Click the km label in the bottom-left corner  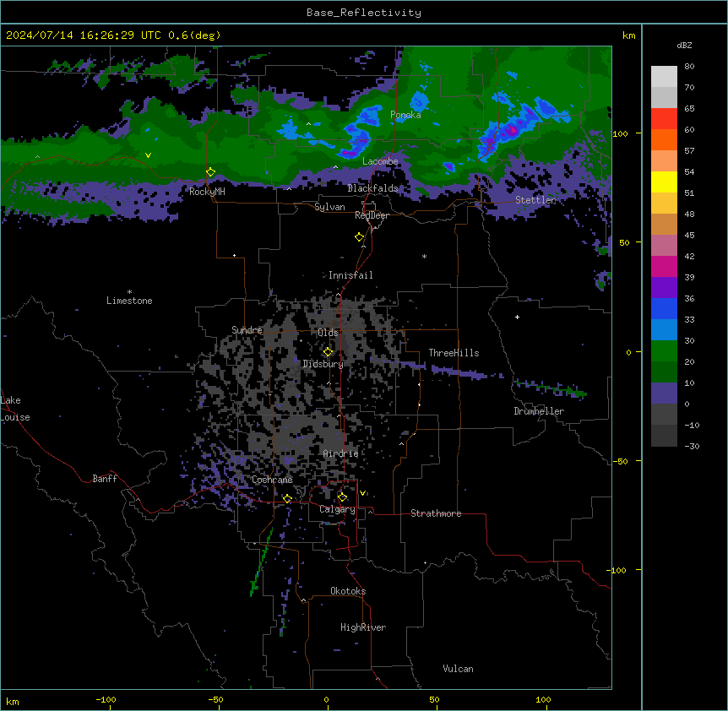[13, 702]
